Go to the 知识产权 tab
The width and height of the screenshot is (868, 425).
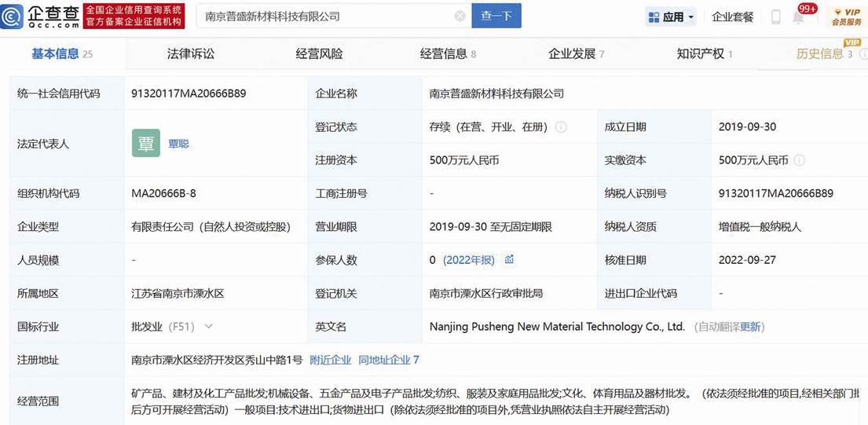[701, 53]
